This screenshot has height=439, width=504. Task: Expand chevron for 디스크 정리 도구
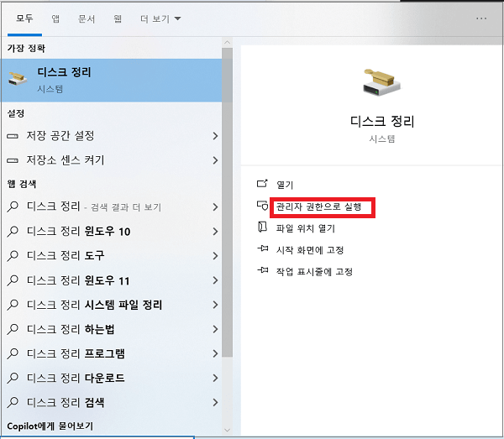(x=215, y=256)
